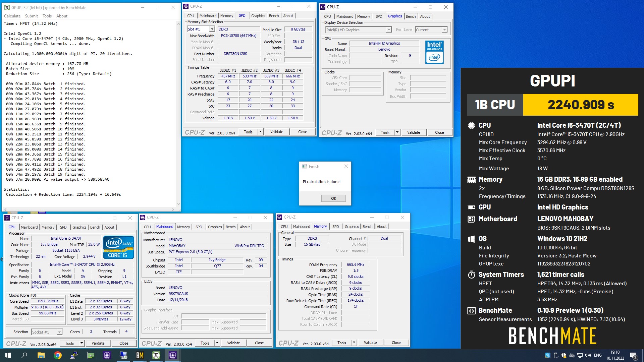Open File Explorer from the taskbar
This screenshot has width=644, height=362.
(x=41, y=355)
